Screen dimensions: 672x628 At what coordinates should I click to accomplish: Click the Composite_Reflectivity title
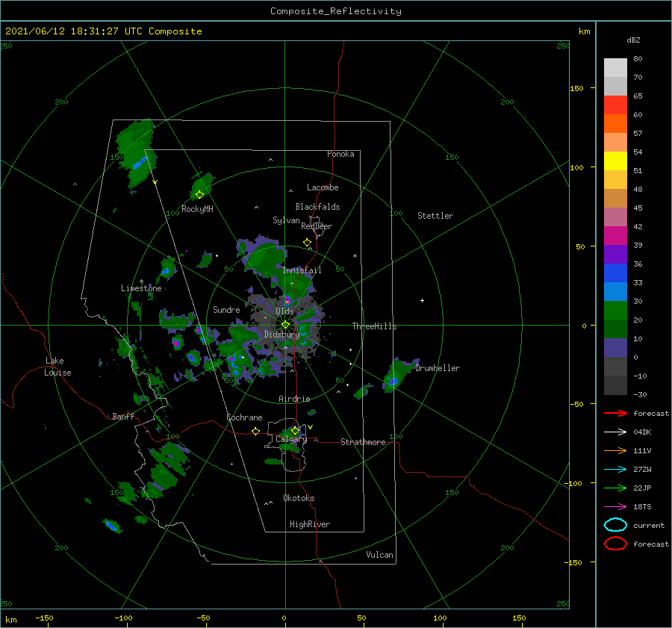point(335,11)
